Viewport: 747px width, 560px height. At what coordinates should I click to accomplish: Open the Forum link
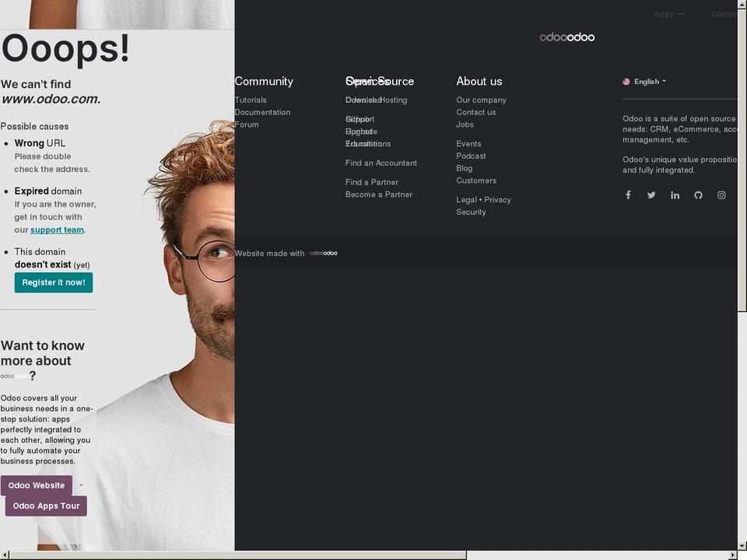247,124
